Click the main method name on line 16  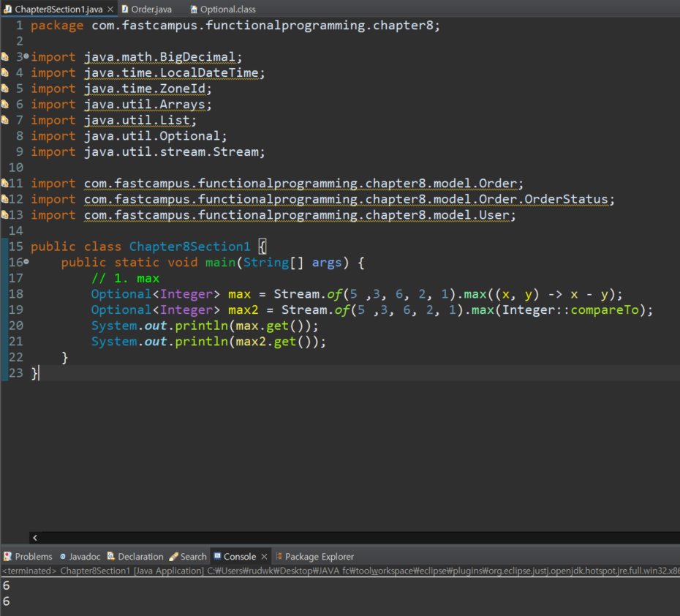pos(220,262)
